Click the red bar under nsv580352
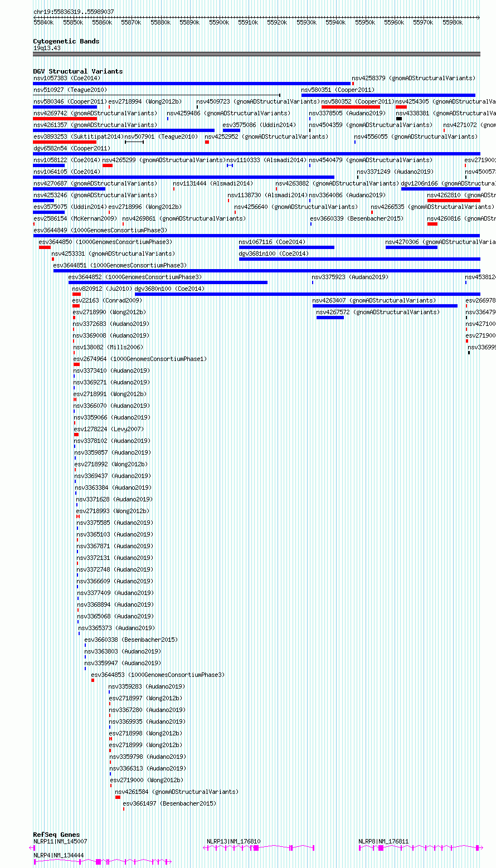This screenshot has height=868, width=496. point(351,107)
